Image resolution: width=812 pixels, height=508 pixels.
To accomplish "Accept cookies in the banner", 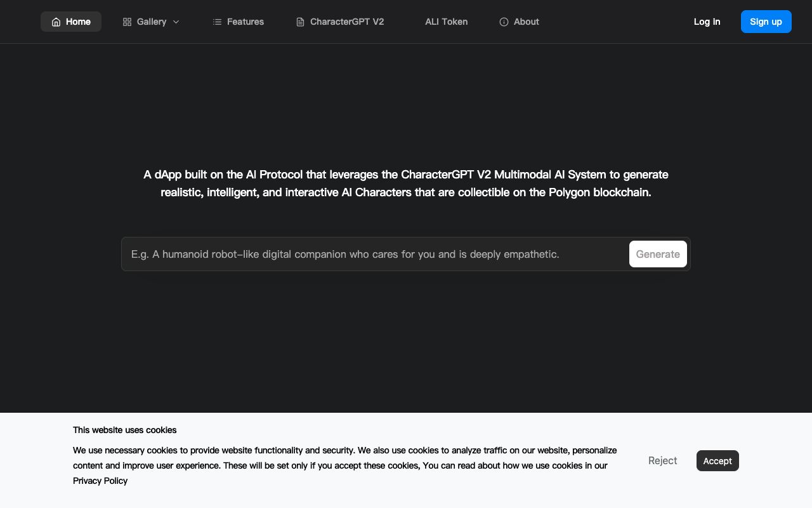I will [717, 461].
